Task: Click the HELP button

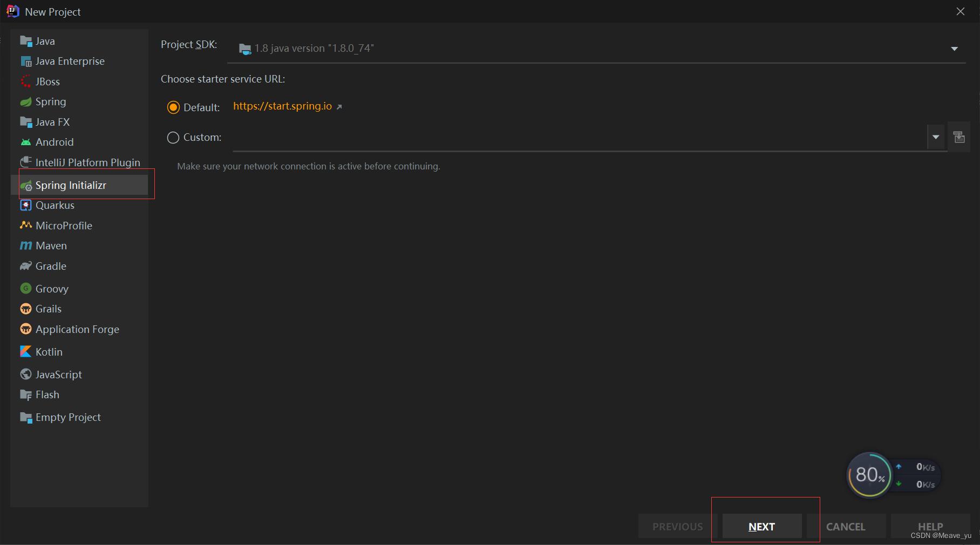Action: (x=930, y=526)
